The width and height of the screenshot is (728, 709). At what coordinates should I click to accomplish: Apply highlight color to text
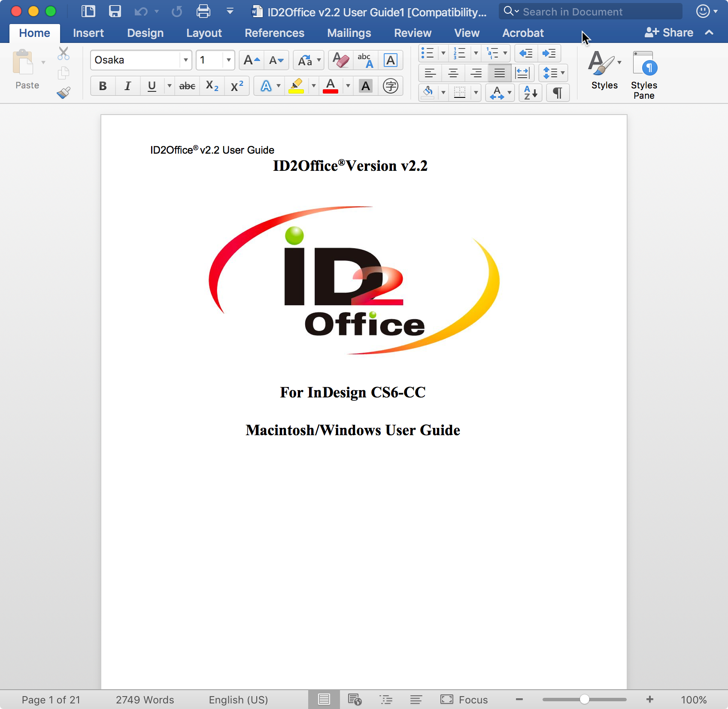[x=297, y=86]
